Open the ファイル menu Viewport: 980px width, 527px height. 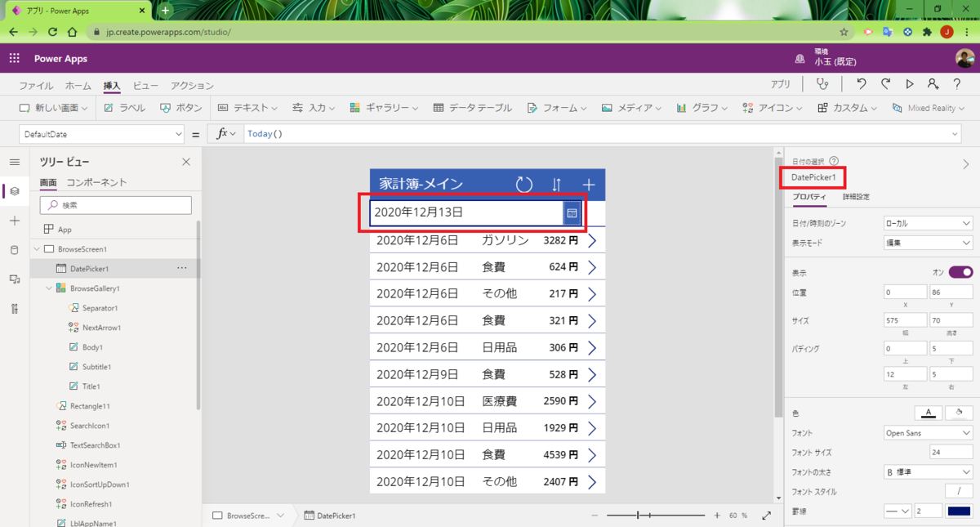36,86
